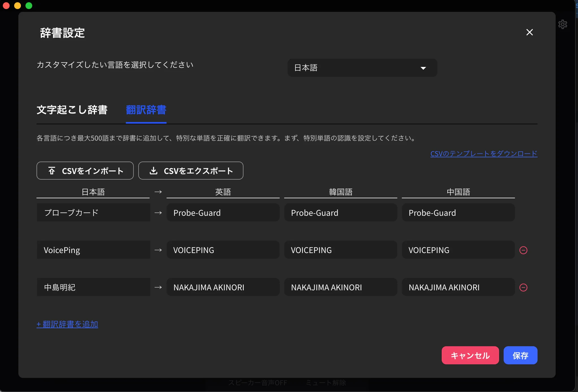Edit English NAKAJIMA AKINORI field
The height and width of the screenshot is (392, 578).
pos(223,287)
